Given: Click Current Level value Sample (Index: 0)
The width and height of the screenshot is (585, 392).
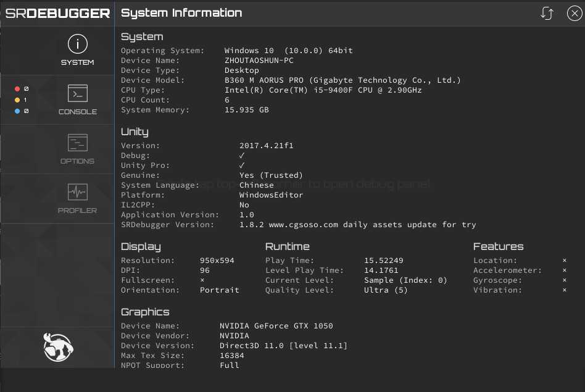Looking at the screenshot, I should [405, 280].
